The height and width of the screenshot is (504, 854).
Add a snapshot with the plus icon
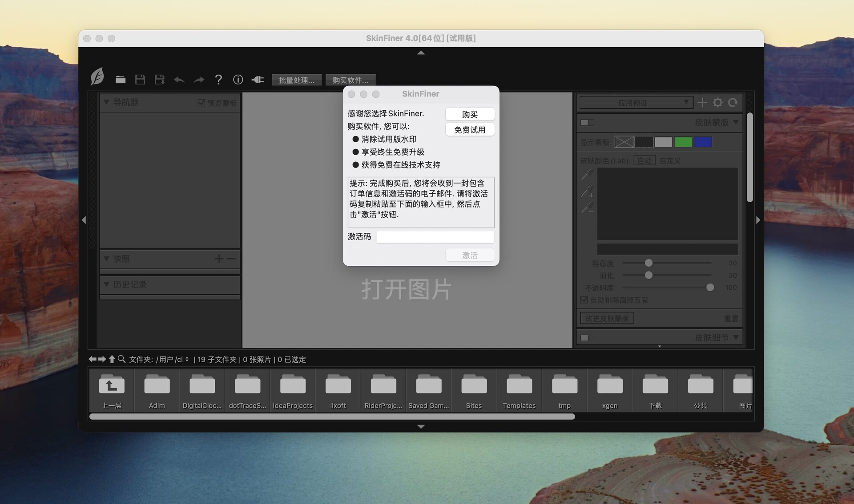(x=219, y=259)
